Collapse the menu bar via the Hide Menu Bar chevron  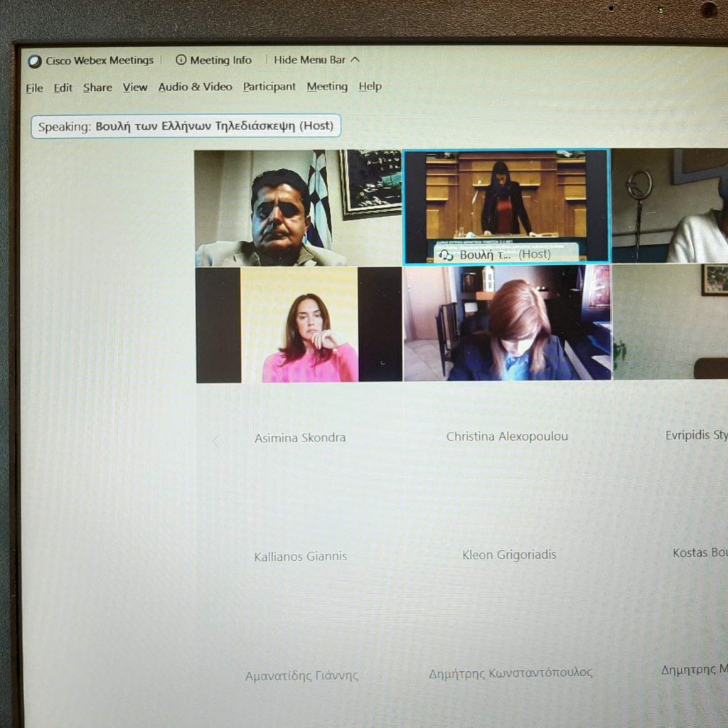coord(355,60)
